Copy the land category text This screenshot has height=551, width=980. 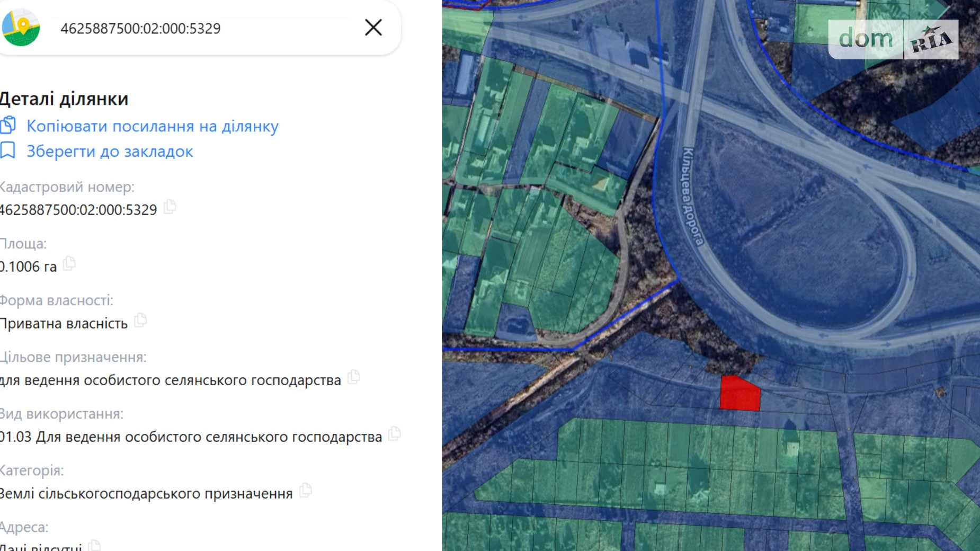point(306,490)
